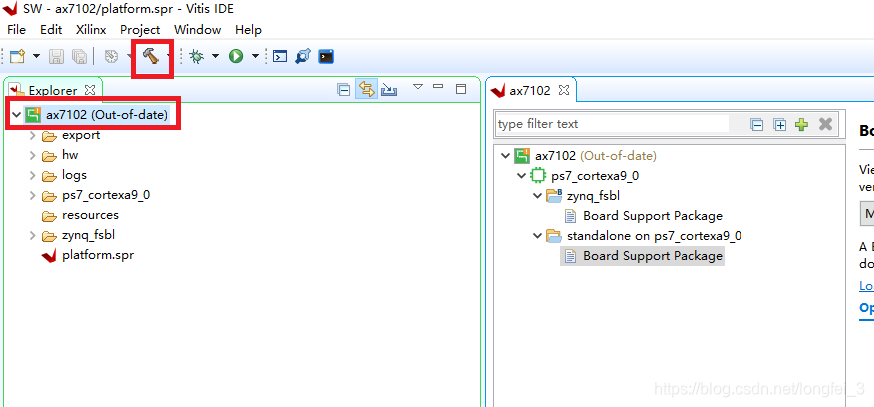The width and height of the screenshot is (874, 407).
Task: Select ps7_cortexa9_0 folder in Explorer
Action: [106, 195]
